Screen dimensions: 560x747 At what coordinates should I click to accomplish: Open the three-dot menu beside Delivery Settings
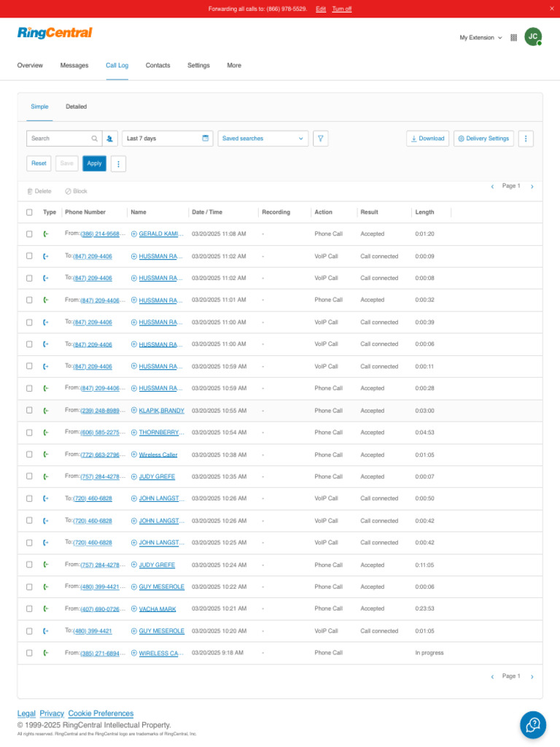526,139
